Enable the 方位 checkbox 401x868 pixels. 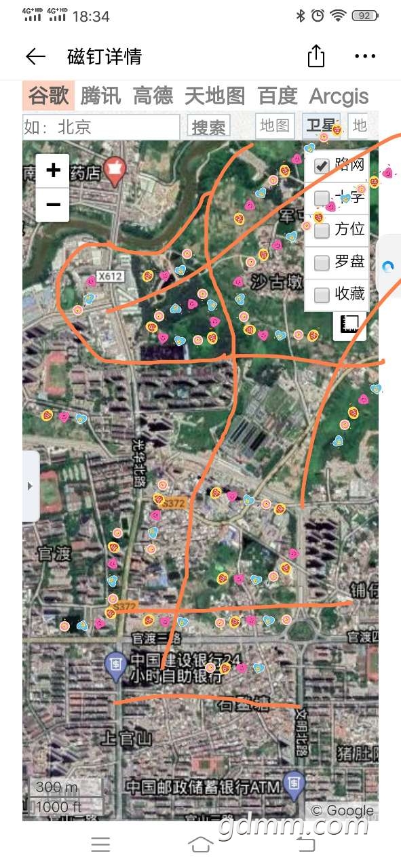point(322,230)
